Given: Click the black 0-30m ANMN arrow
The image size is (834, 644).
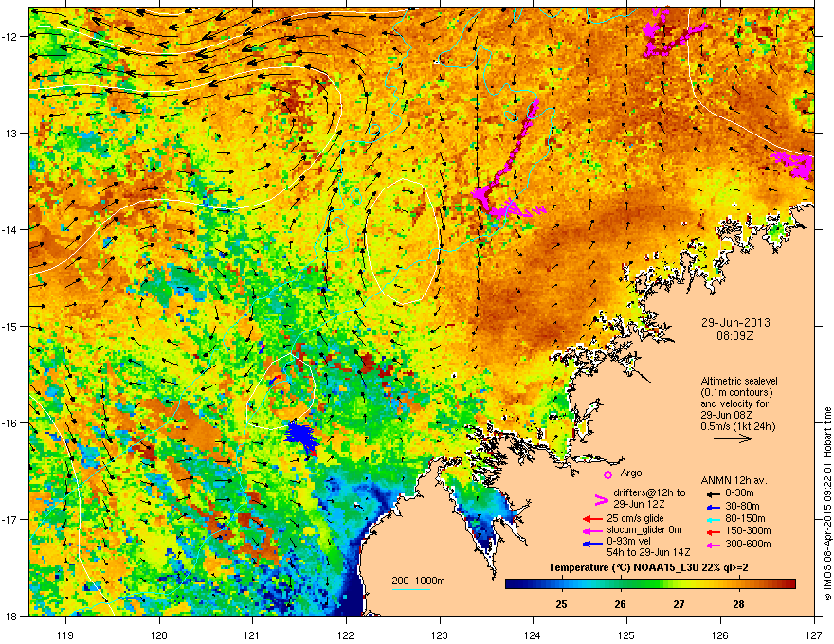Looking at the screenshot, I should pyautogui.click(x=713, y=494).
